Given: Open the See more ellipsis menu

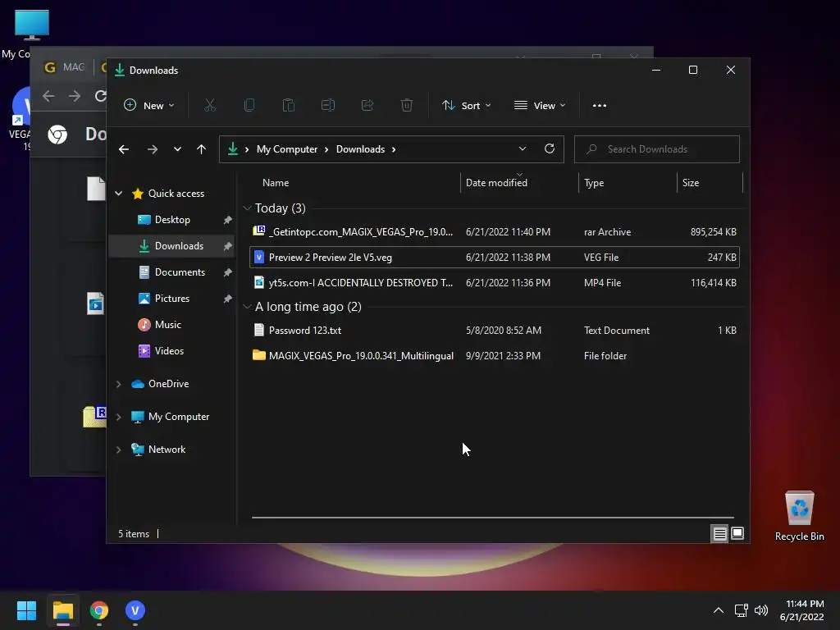Looking at the screenshot, I should click(x=600, y=106).
